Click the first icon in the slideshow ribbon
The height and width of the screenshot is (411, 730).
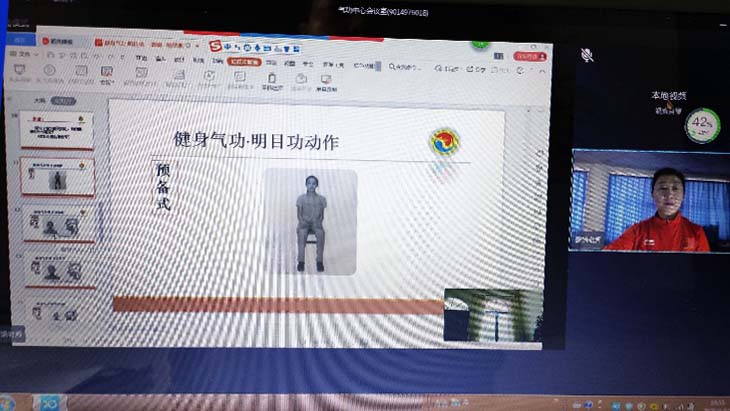point(20,72)
